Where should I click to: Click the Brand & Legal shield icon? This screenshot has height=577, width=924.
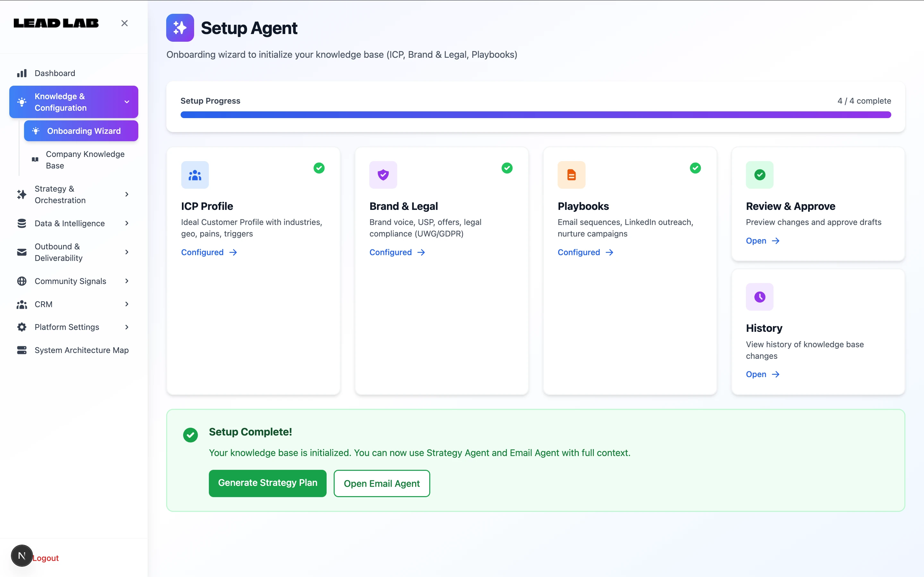(x=383, y=175)
